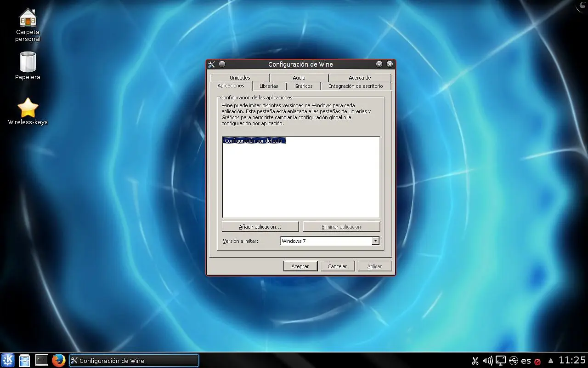Select the Aplicaciones tab
Screen dimensions: 588x368
pyautogui.click(x=231, y=86)
